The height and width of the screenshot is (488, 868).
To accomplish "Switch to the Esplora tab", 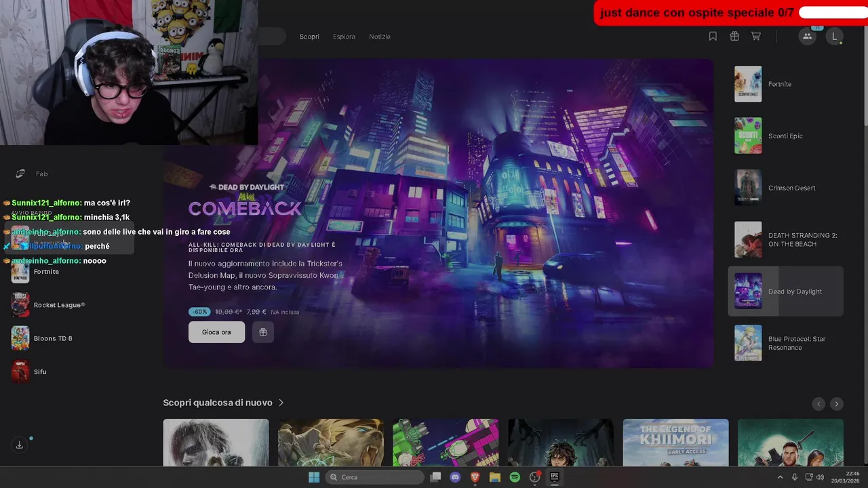I will (344, 37).
